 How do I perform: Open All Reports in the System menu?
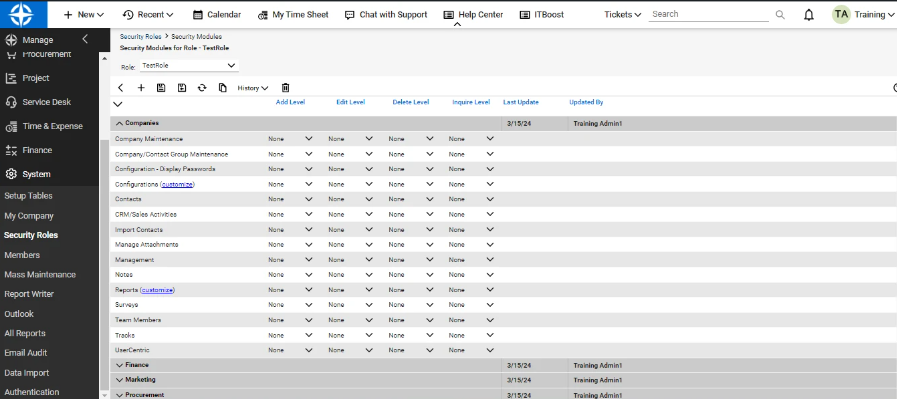click(x=25, y=333)
